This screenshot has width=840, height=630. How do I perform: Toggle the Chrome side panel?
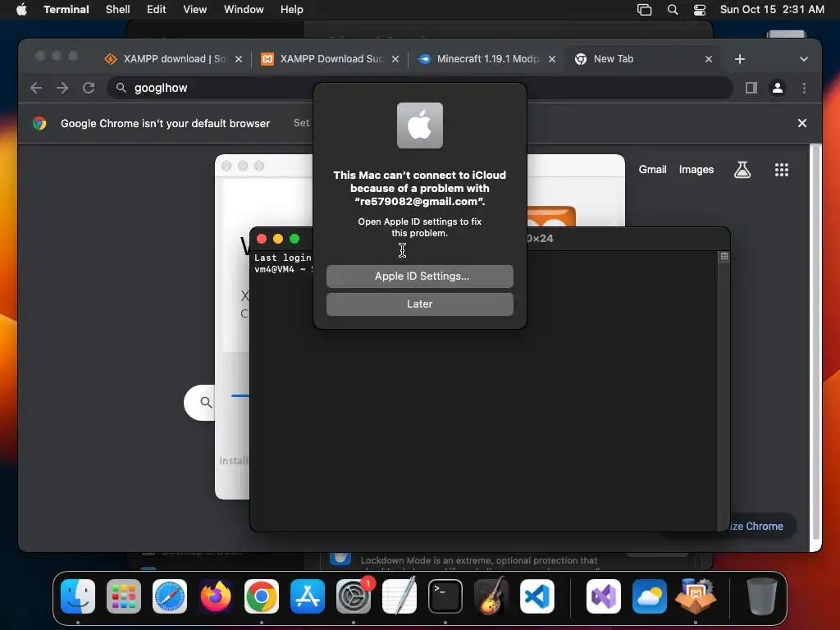point(751,88)
